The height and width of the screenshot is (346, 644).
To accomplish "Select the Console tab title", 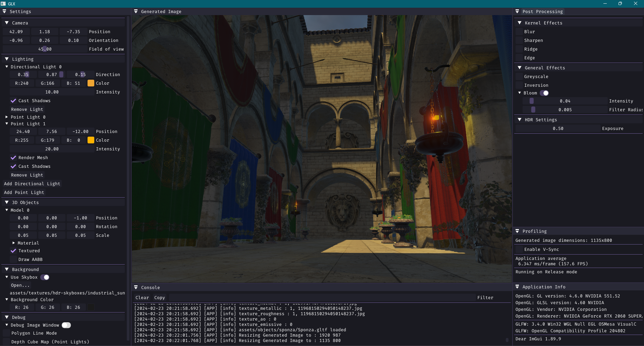I will point(151,287).
